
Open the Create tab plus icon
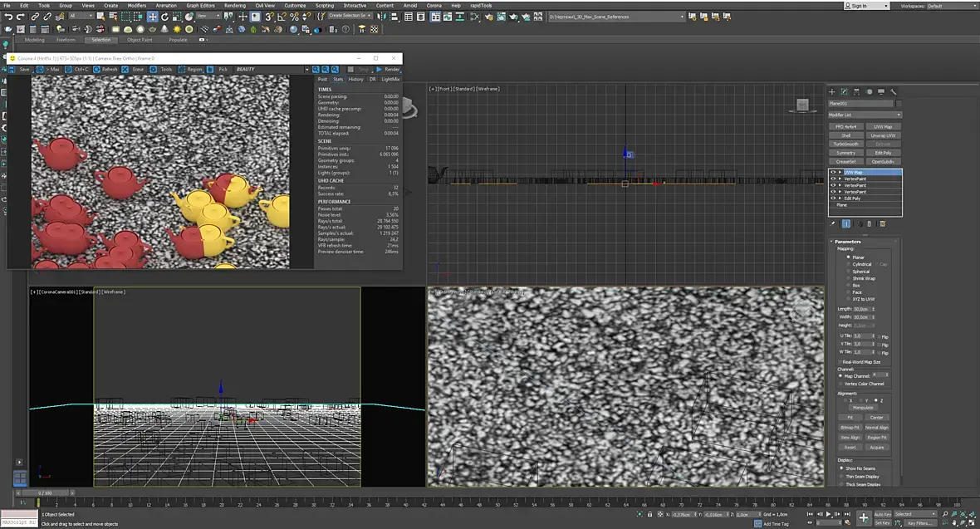pos(832,91)
